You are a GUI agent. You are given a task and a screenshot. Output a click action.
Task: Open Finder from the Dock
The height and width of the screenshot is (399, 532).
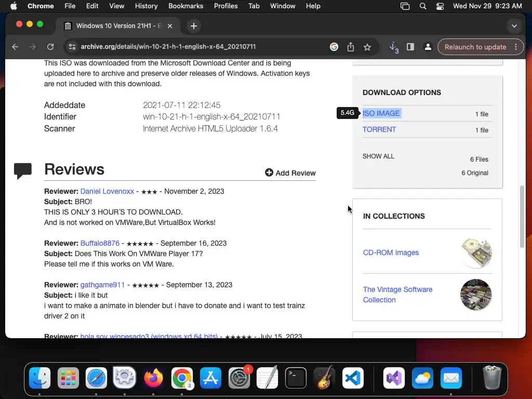39,378
